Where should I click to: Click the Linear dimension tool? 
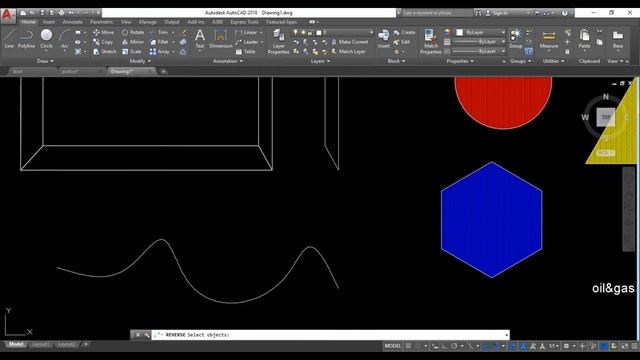247,32
